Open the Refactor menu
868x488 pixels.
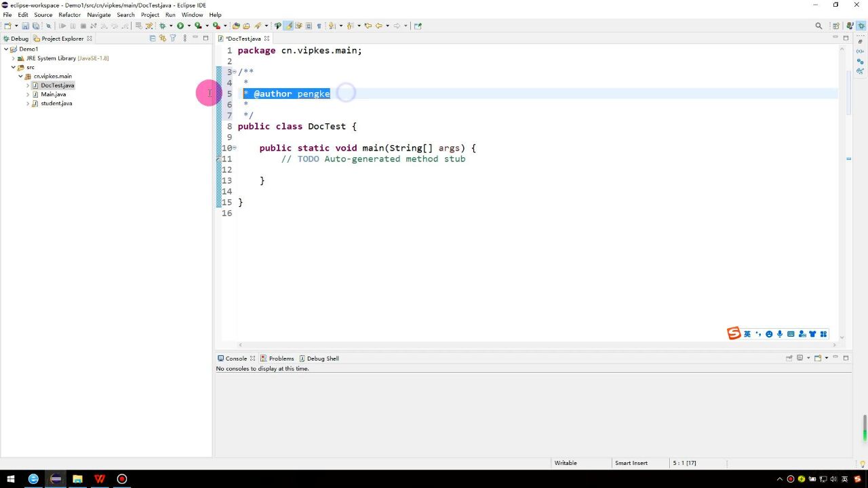(69, 14)
